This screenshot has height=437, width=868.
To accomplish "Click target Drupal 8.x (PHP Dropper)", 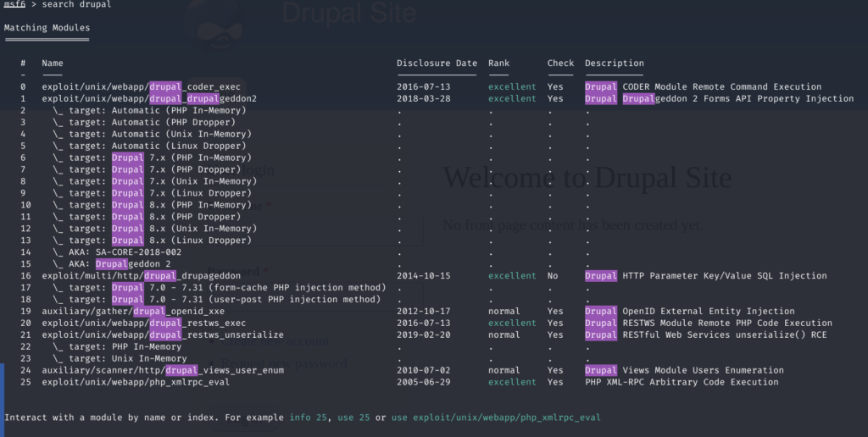I will [x=147, y=217].
